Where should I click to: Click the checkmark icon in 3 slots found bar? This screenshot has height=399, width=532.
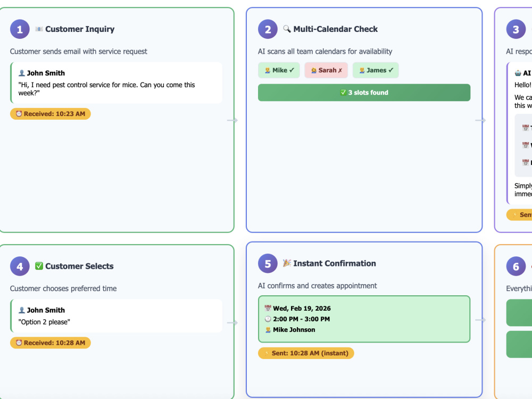coord(343,93)
